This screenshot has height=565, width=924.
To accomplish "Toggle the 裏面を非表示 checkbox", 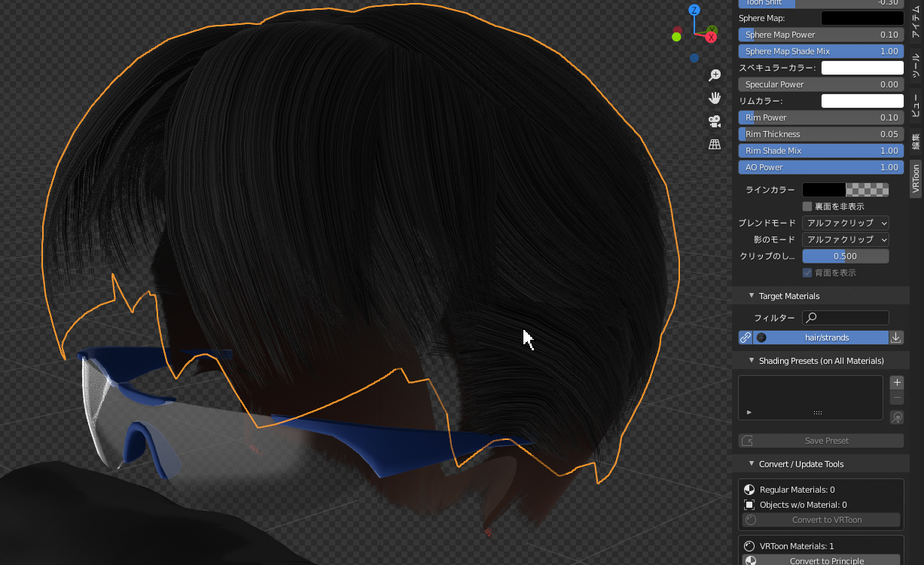I will tap(807, 206).
